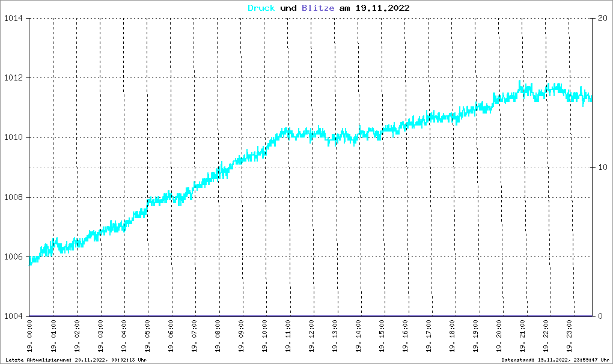This screenshot has height=364, width=613.
Task: Click the word 'Druck' in chart title
Action: [x=261, y=8]
